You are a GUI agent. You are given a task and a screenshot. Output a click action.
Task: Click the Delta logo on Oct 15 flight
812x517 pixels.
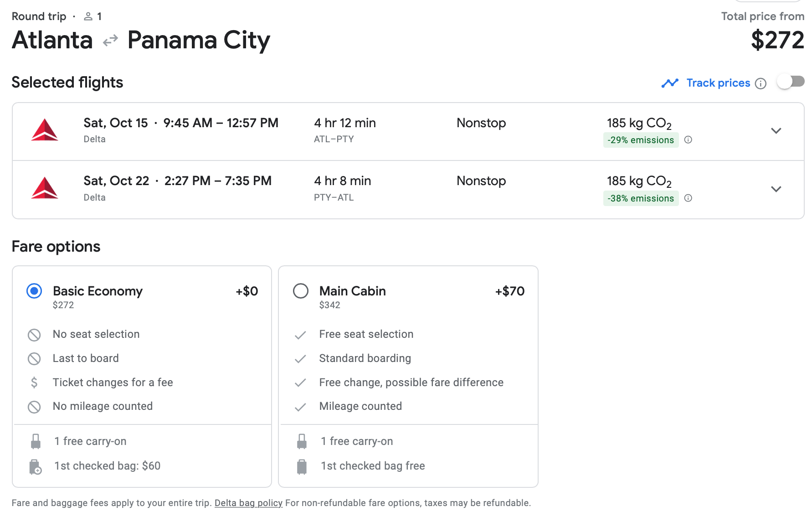(x=45, y=130)
